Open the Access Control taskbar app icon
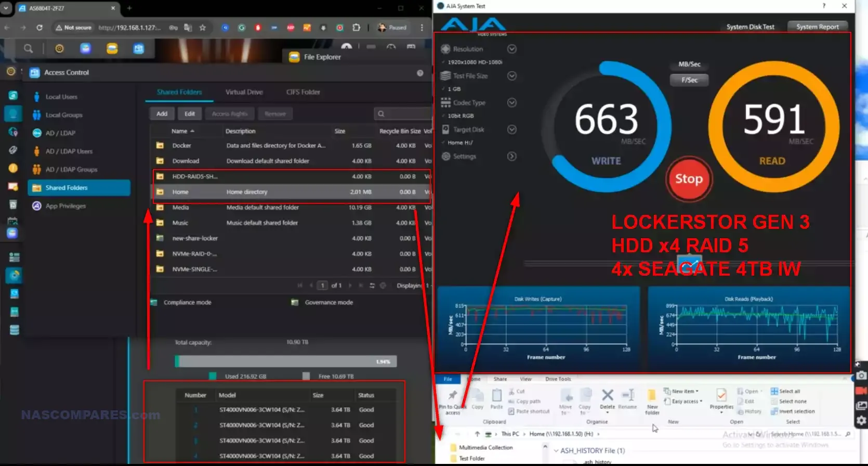Image resolution: width=868 pixels, height=466 pixels. tap(138, 48)
